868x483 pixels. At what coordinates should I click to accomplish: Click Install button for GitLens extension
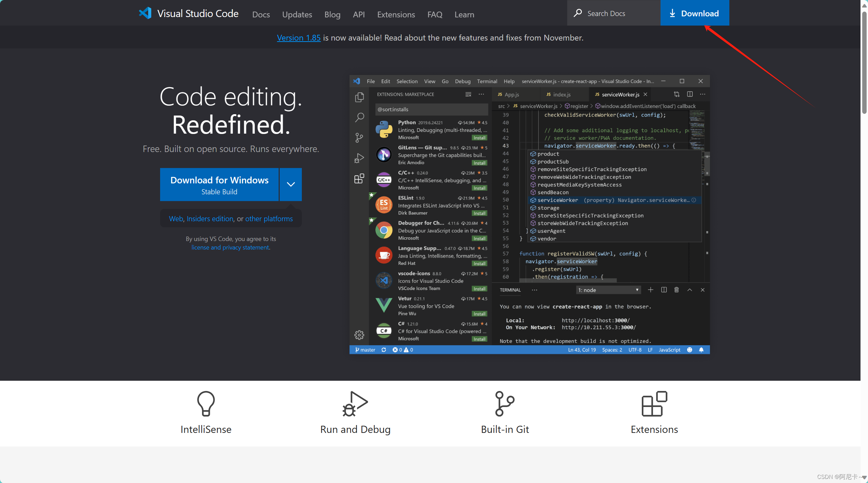(479, 163)
